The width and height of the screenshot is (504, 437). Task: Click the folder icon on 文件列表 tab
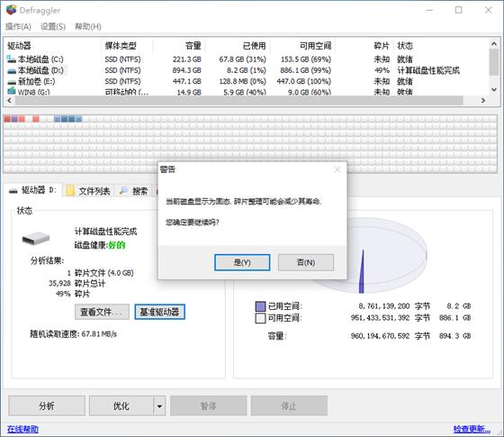pos(70,190)
